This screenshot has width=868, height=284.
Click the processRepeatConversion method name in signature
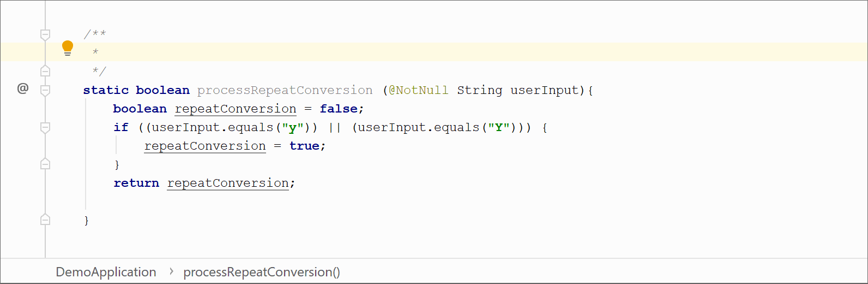[x=285, y=90]
